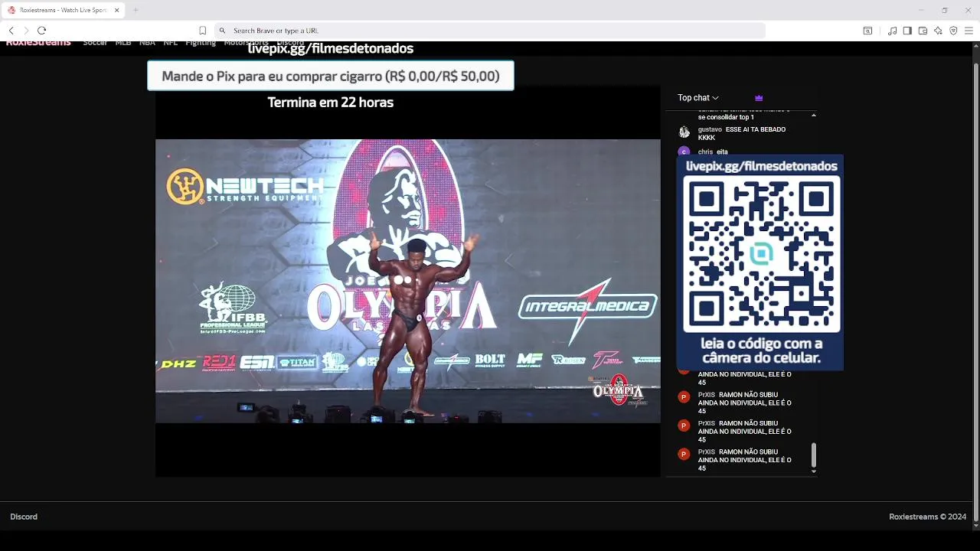Close the Roxiestreams browser tab
The height and width of the screenshot is (551, 980).
(x=117, y=10)
